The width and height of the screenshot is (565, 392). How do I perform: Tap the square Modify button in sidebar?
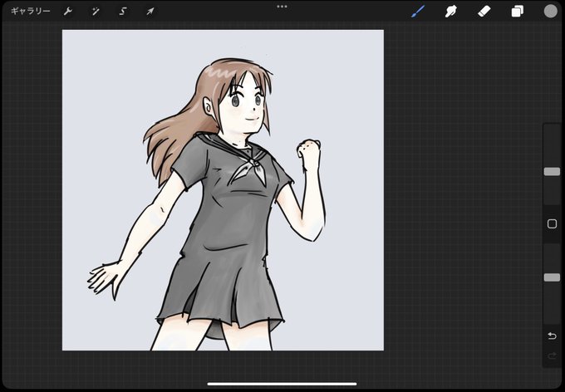pyautogui.click(x=552, y=224)
